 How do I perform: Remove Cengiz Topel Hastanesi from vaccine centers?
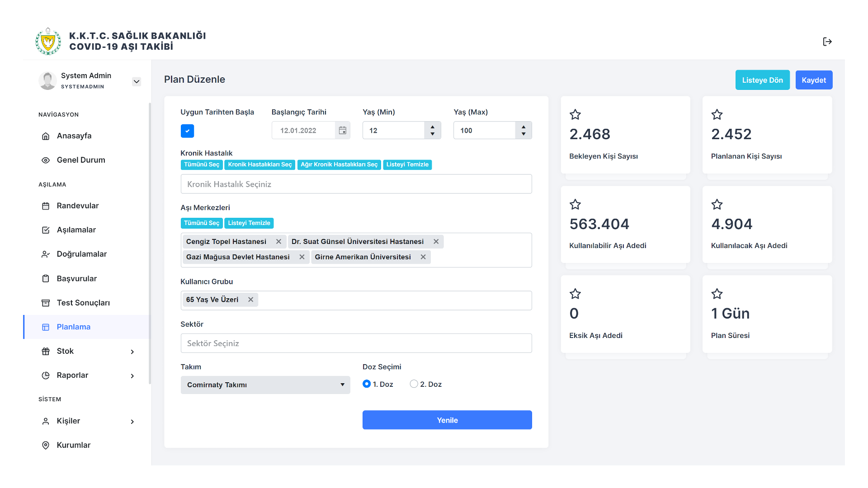(278, 241)
